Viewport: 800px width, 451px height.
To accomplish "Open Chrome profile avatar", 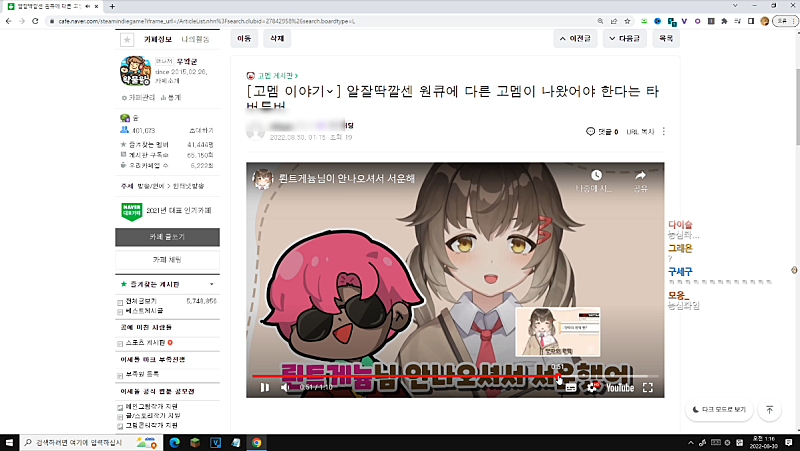I will tap(764, 21).
